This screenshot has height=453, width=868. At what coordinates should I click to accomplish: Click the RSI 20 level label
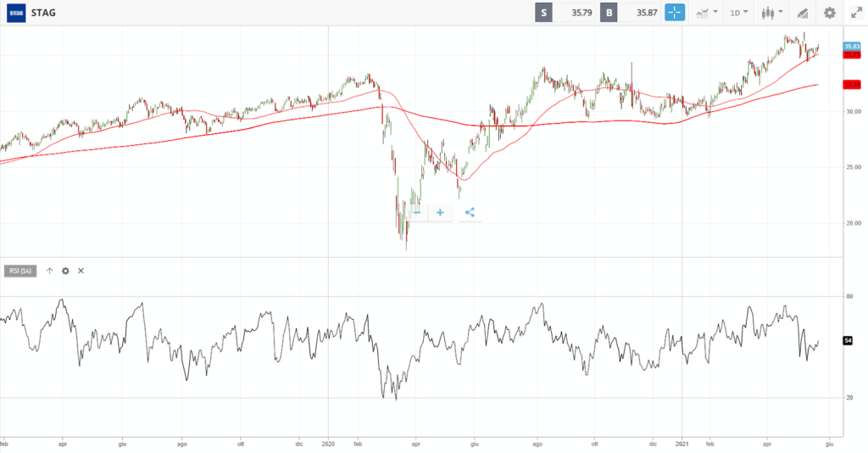coord(849,398)
